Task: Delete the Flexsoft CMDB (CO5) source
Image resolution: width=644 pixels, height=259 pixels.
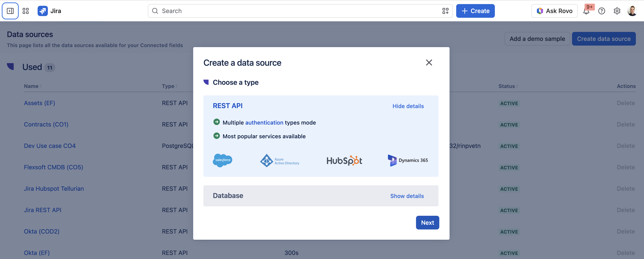Action: coord(626,167)
